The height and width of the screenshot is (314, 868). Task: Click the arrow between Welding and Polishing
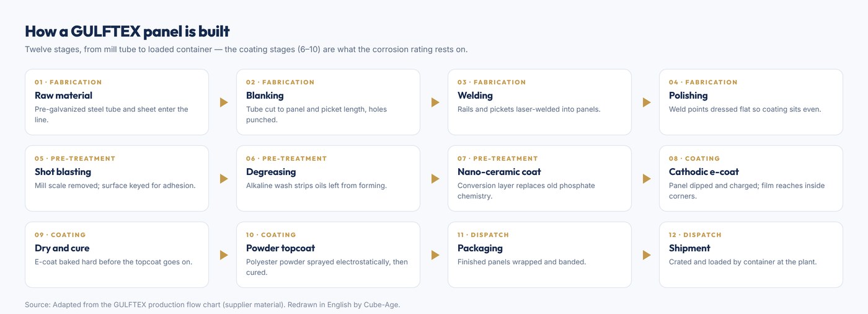click(647, 102)
